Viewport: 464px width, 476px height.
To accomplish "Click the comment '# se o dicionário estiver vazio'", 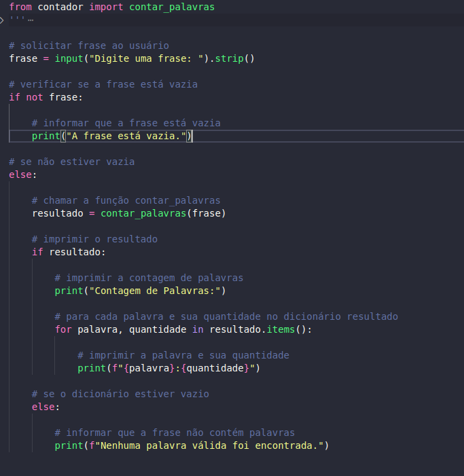I will [120, 394].
